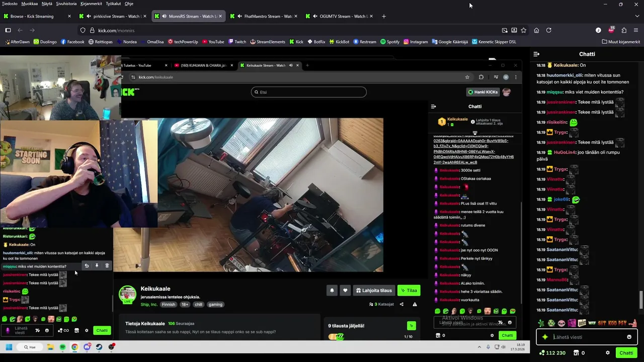Reload the current page

(x=549, y=30)
